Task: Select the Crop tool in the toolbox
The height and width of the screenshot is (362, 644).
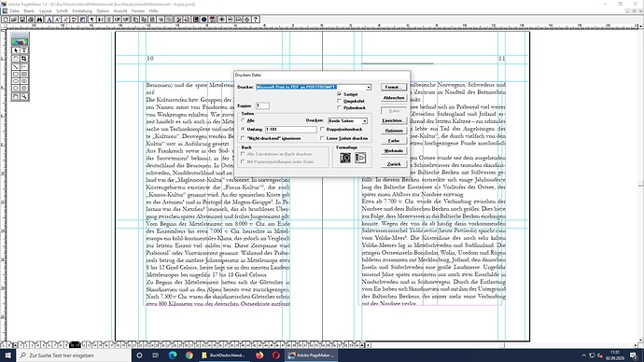Action: (24, 58)
